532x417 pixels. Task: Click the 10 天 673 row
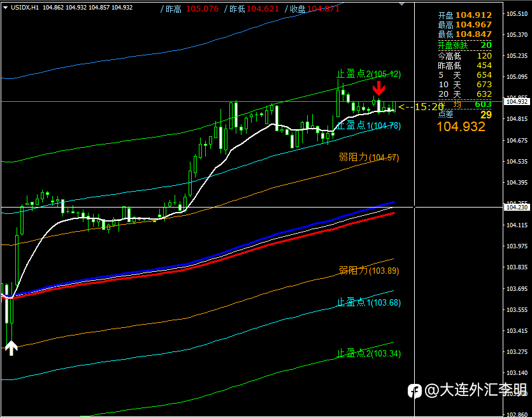464,85
